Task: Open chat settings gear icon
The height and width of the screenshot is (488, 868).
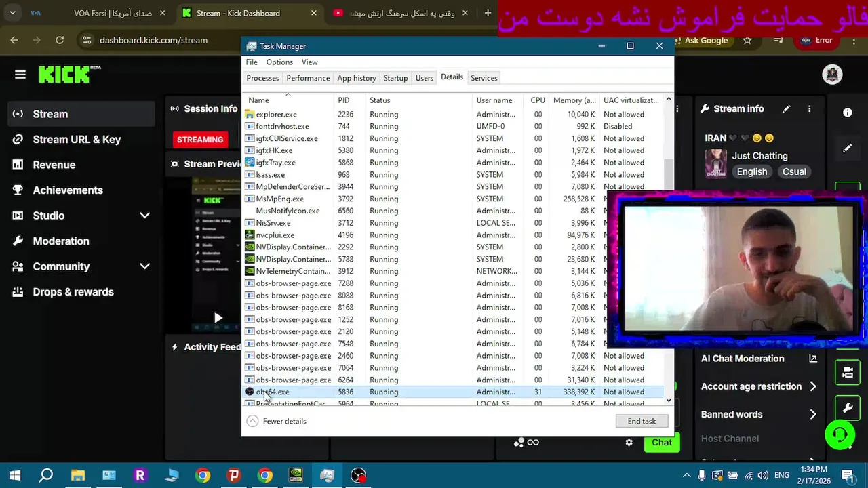Action: tap(629, 443)
